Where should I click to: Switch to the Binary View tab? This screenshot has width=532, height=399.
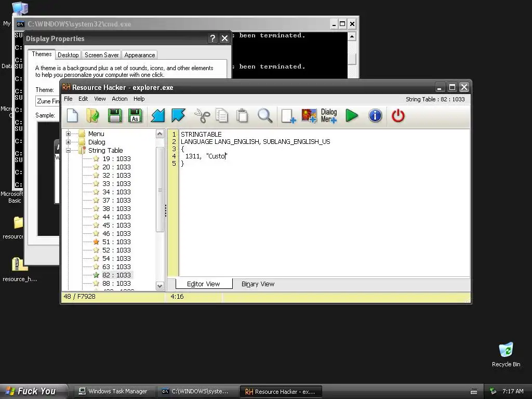[258, 284]
